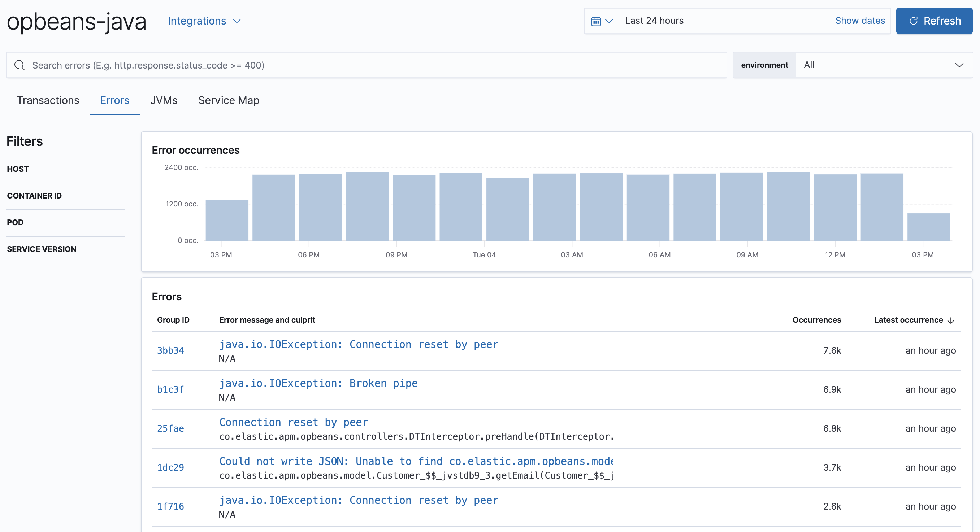
Task: Click the All environments toggle
Action: tap(884, 64)
